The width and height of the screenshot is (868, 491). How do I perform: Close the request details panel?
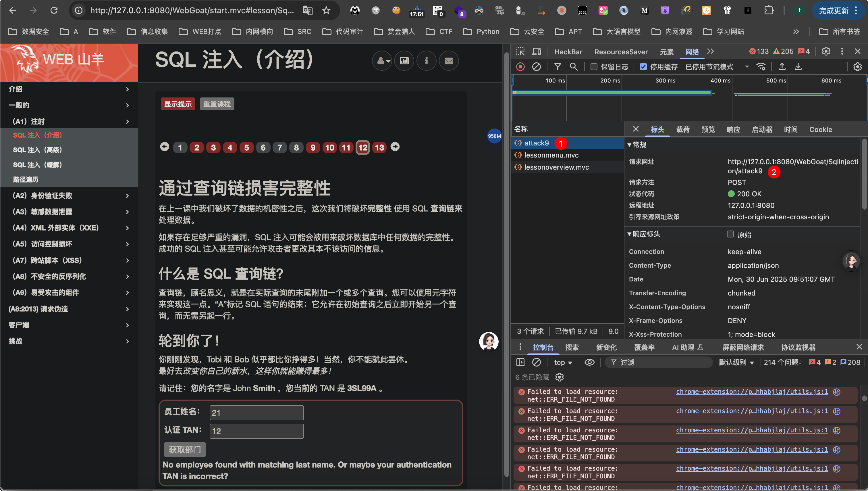(x=636, y=129)
